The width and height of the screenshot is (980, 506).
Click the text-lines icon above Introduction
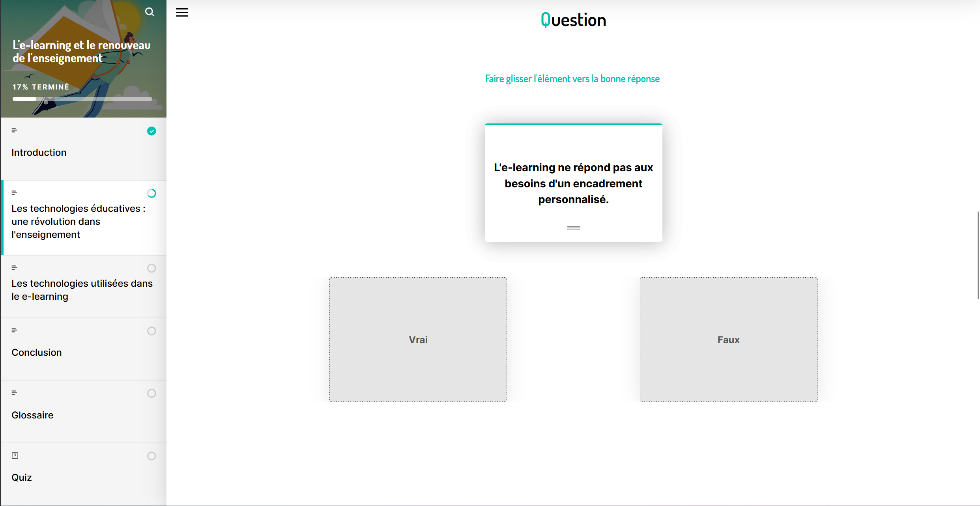(14, 130)
